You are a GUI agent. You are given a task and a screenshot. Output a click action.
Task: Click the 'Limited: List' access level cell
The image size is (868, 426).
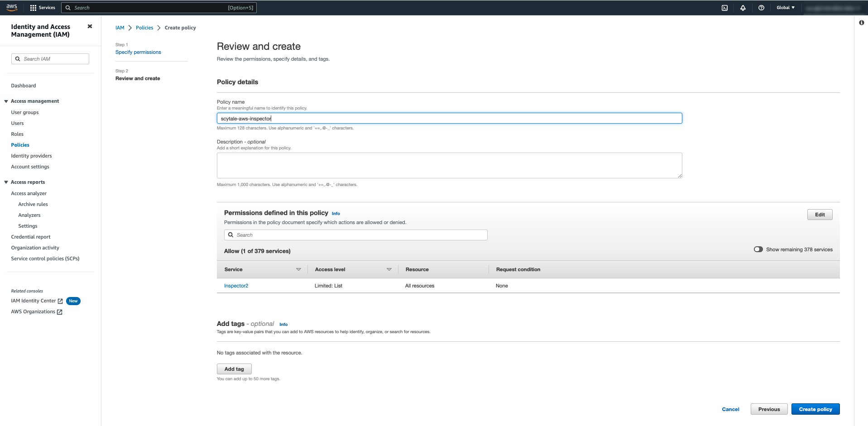[x=328, y=286]
